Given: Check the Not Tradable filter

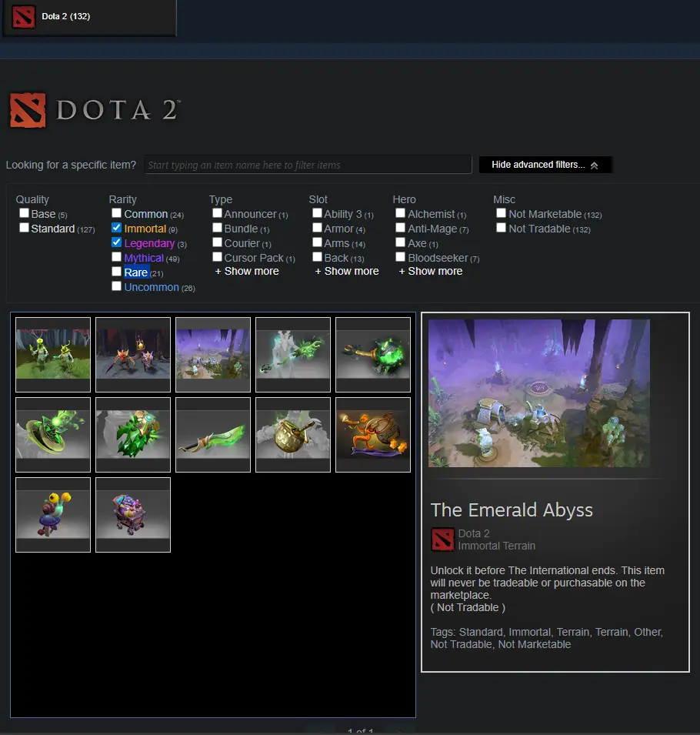Looking at the screenshot, I should [x=501, y=228].
